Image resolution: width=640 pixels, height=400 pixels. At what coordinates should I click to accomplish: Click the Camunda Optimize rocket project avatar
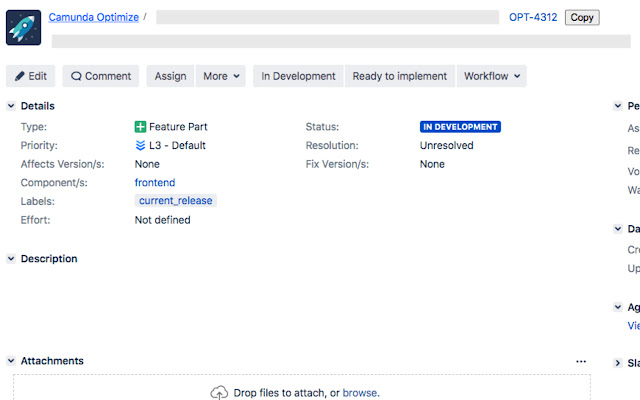[x=23, y=27]
